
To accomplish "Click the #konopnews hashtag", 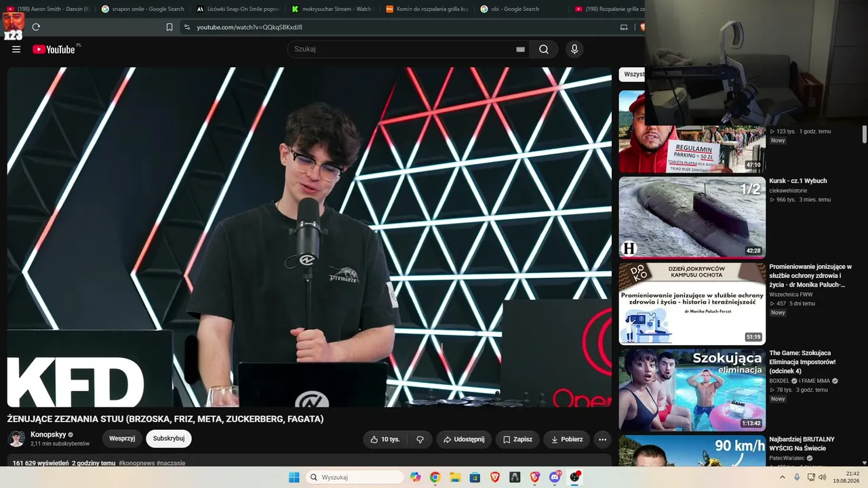I will (x=136, y=463).
